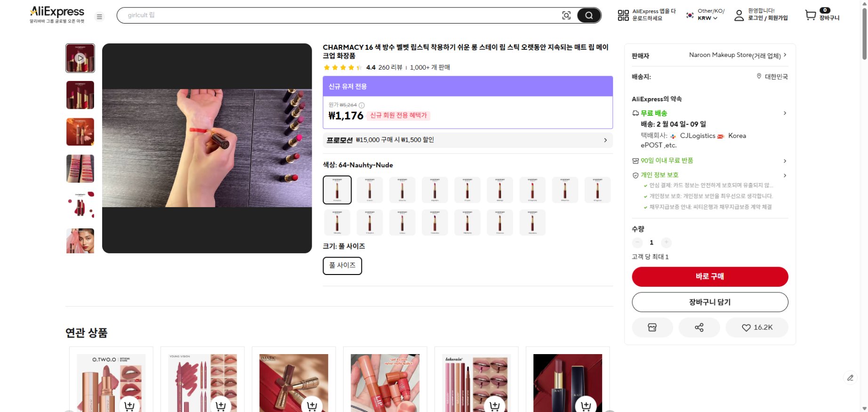Click the camera image-search icon
The width and height of the screenshot is (868, 412).
tap(567, 16)
